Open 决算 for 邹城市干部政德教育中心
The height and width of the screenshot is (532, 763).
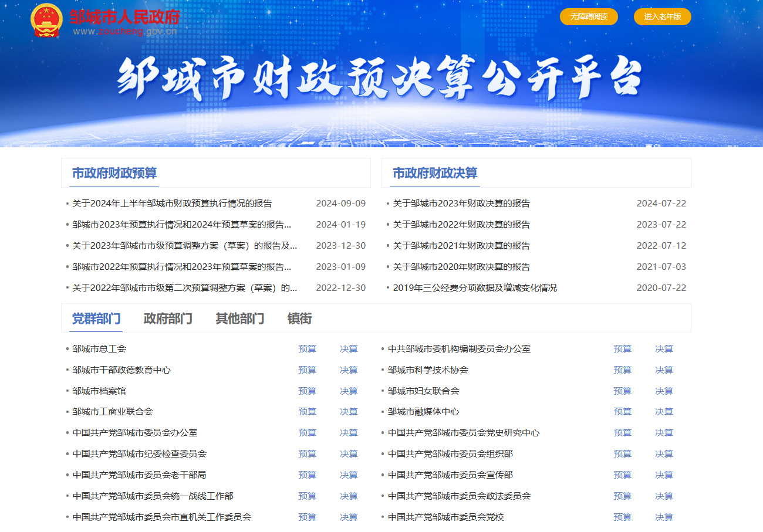click(x=349, y=370)
